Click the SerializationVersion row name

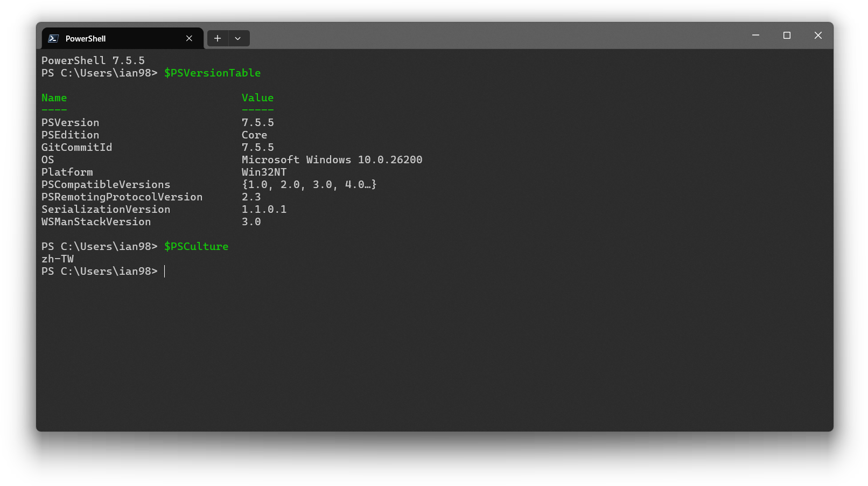click(106, 209)
